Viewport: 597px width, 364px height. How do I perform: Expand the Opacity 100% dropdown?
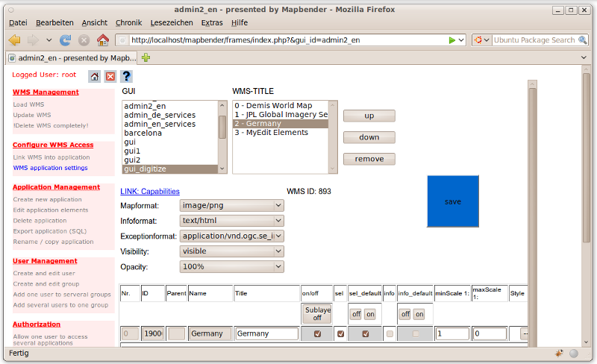232,266
